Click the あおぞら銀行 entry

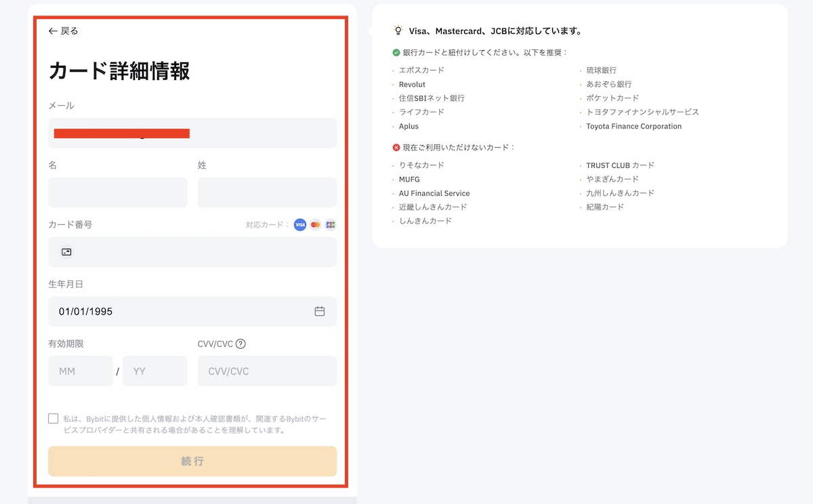(x=609, y=85)
